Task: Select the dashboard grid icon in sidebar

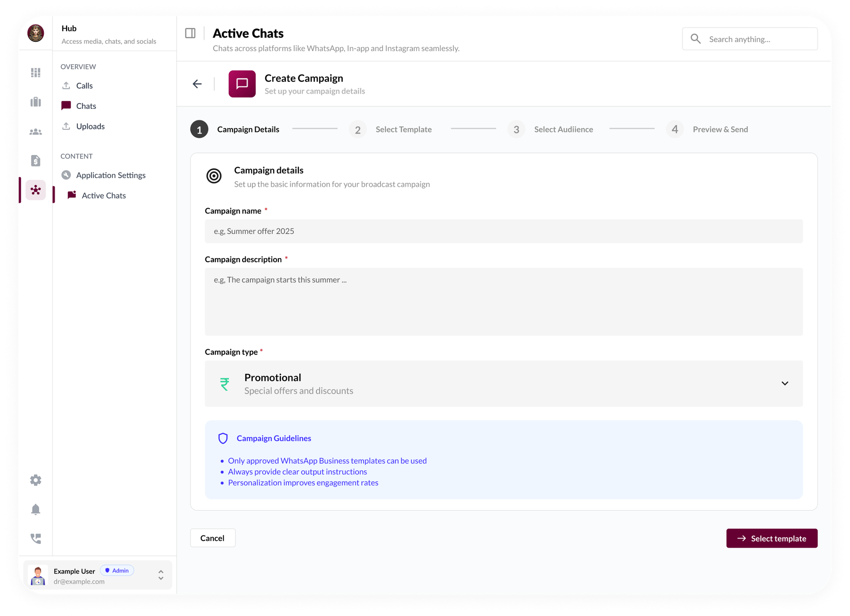Action: coord(35,72)
